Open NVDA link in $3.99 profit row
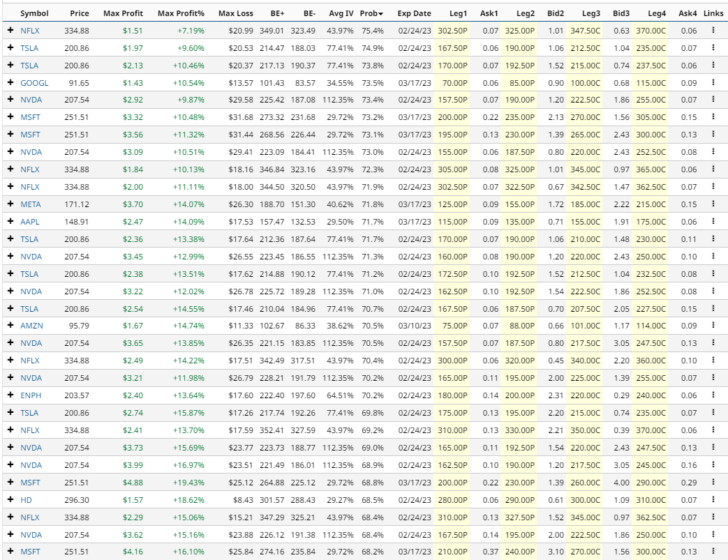Viewport: 728px width, 560px height. 31,465
